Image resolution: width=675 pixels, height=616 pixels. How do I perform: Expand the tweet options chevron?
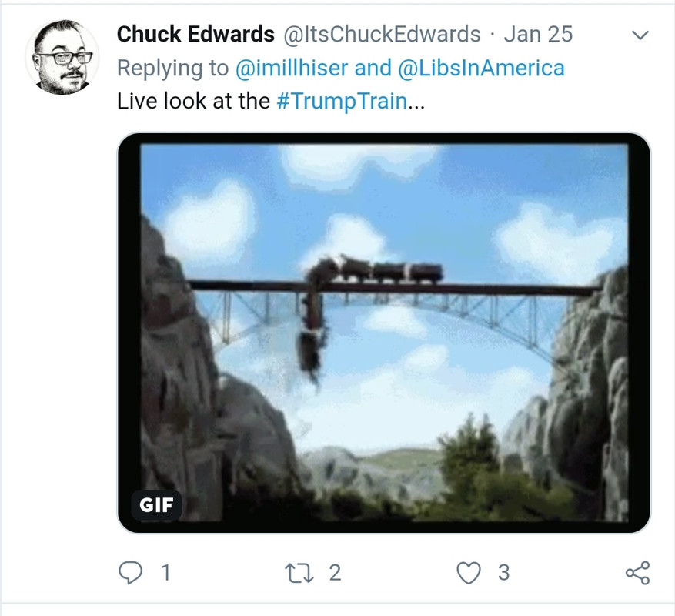640,35
